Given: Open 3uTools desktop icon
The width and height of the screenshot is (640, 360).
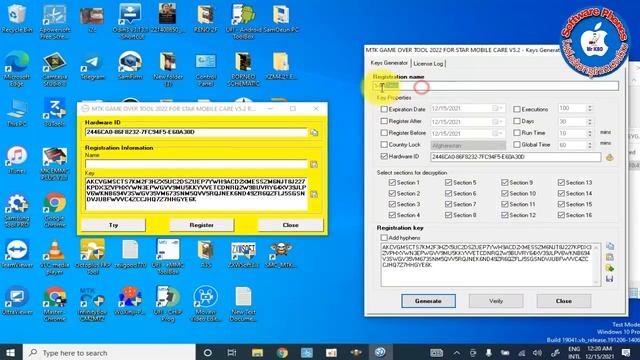Looking at the screenshot, I should point(55,113).
